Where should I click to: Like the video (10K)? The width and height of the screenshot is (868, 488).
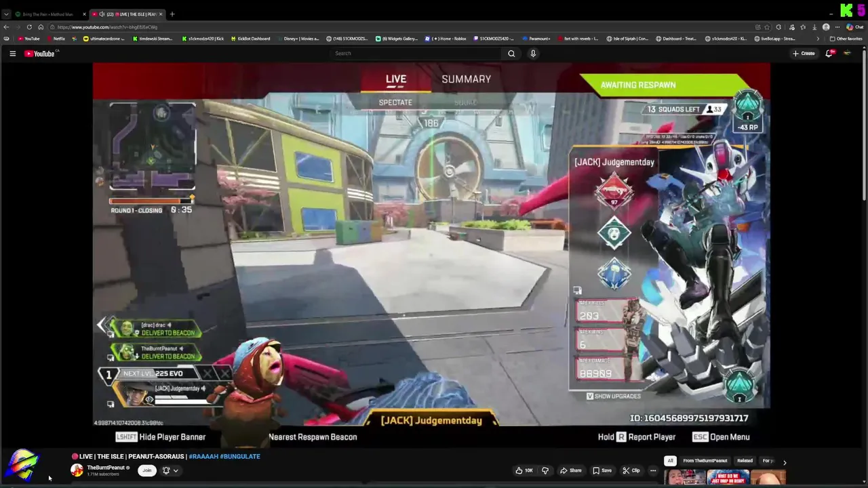click(x=524, y=470)
